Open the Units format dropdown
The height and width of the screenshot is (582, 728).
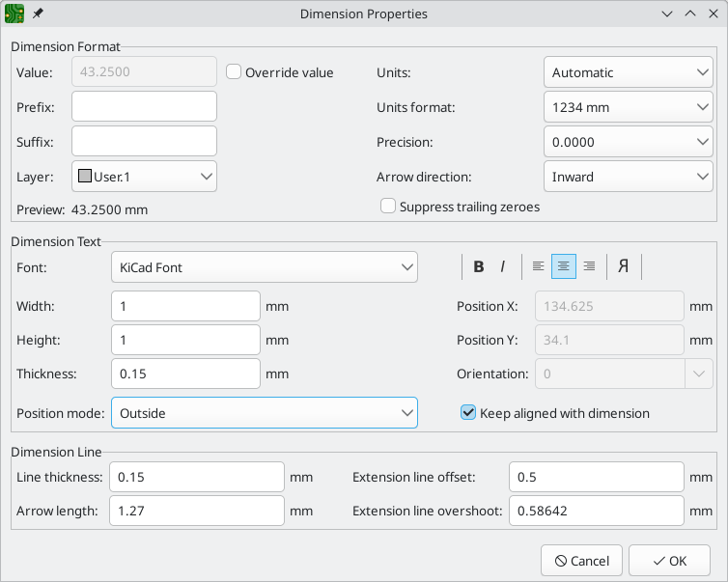[629, 107]
